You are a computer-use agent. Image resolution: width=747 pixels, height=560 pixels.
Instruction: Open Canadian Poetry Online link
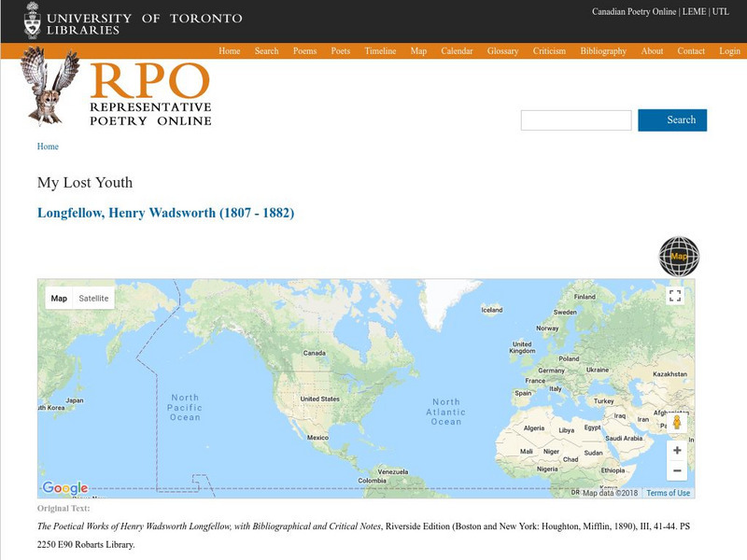[634, 11]
